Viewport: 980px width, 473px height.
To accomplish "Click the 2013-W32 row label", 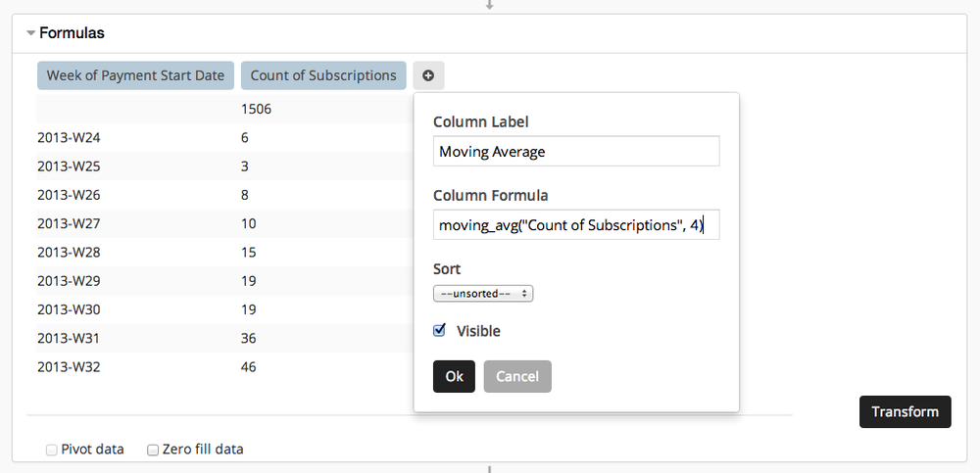I will 69,368.
